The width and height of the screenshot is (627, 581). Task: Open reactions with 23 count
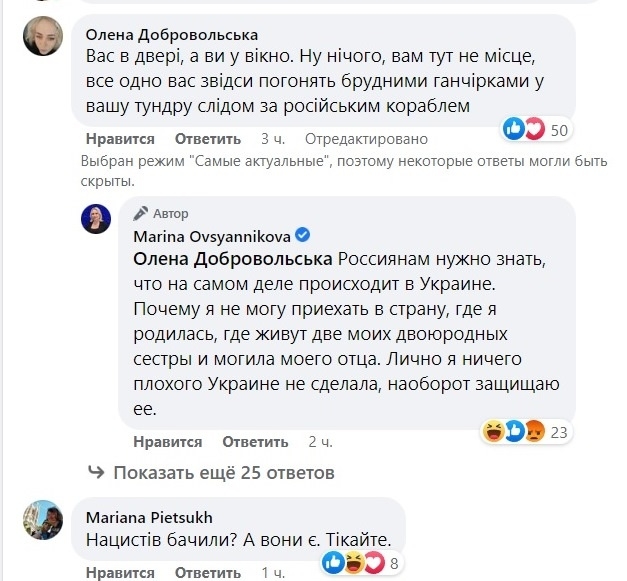tap(525, 431)
